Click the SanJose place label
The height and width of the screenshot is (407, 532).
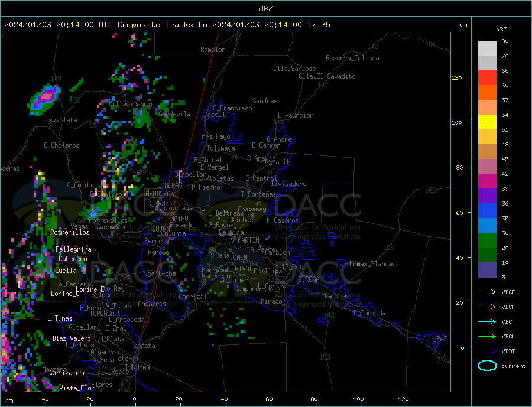[265, 101]
